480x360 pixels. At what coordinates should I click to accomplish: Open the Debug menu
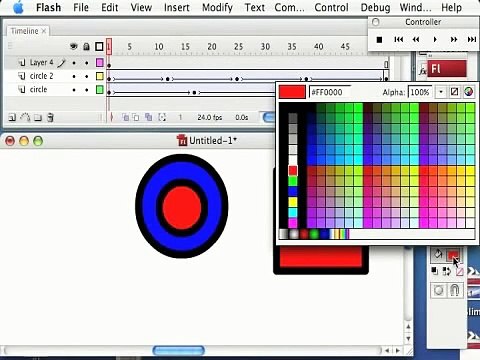click(x=375, y=7)
